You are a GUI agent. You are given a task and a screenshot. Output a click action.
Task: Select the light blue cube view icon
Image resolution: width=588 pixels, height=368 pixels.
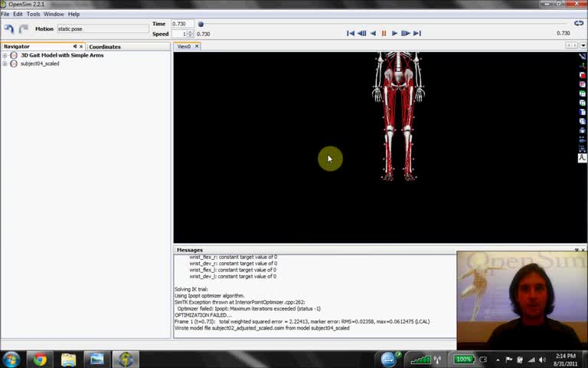coord(582,121)
